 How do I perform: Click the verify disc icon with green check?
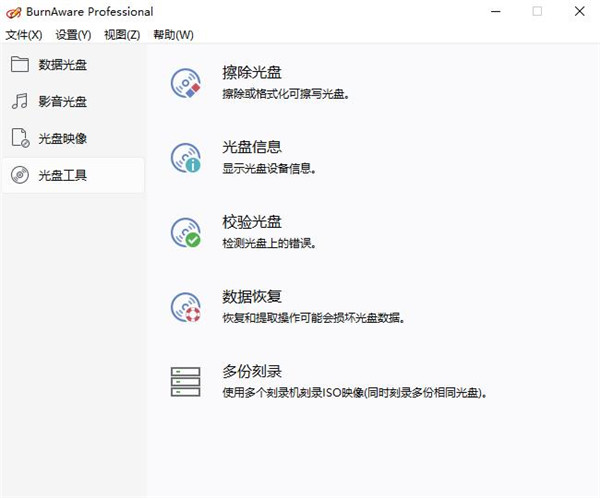point(186,232)
